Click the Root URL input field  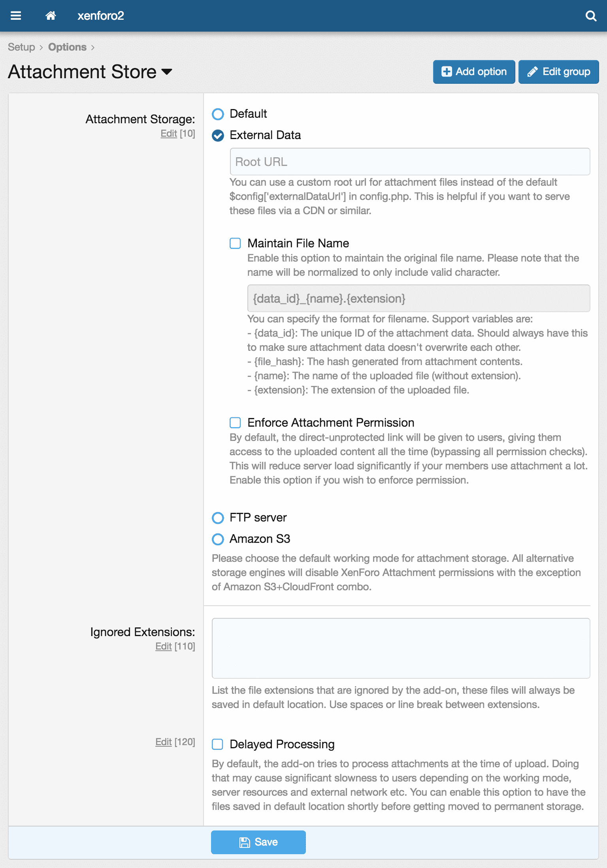click(x=410, y=162)
